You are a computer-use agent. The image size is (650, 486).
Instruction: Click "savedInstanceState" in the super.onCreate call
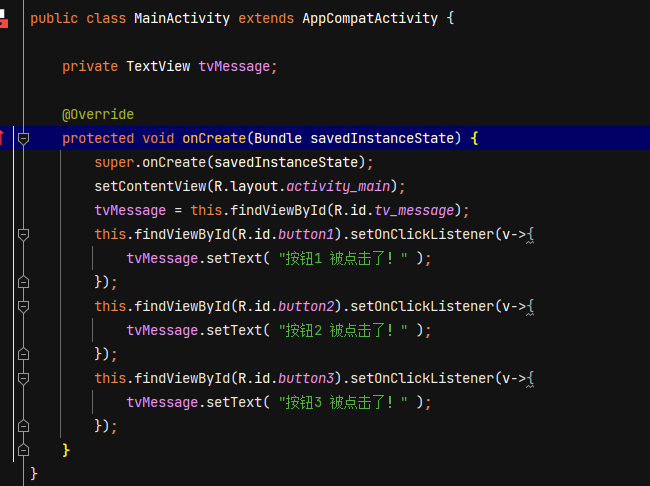click(x=286, y=163)
